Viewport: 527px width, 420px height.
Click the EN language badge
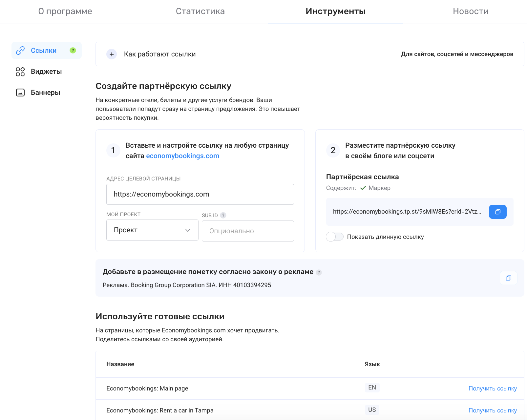point(372,388)
